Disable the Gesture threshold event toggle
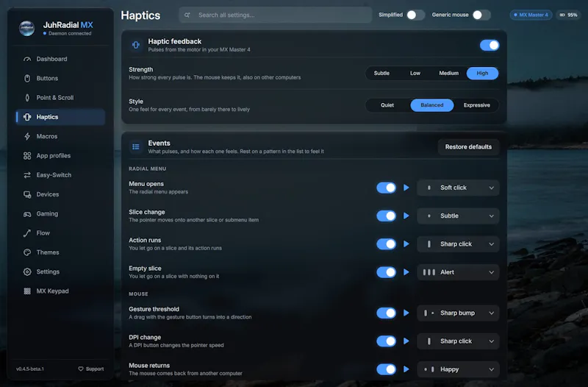 (387, 313)
